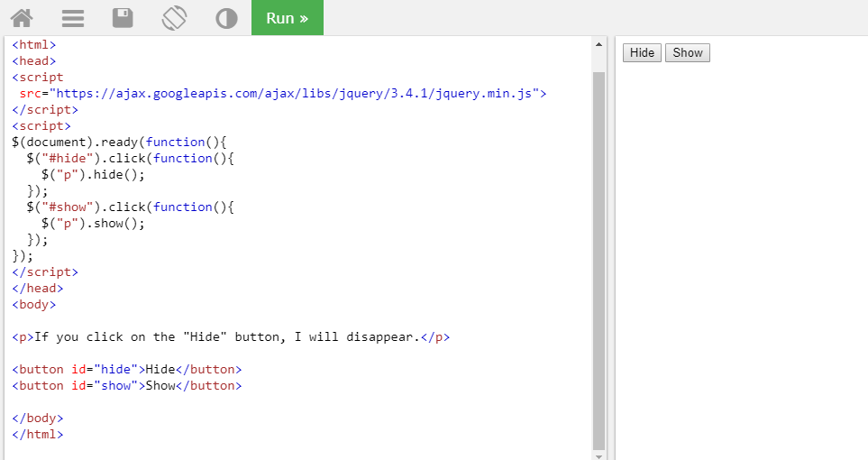
Task: Click the opening <head> tag line
Action: click(33, 61)
